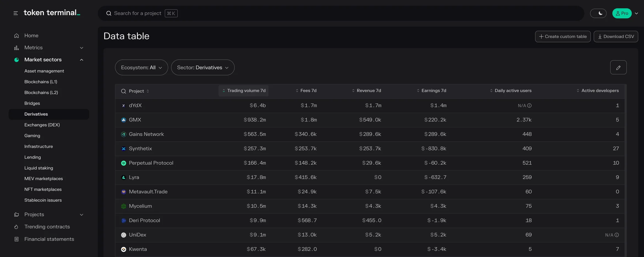Click the Metrics bar chart icon
This screenshot has width=644, height=257.
pos(17,48)
